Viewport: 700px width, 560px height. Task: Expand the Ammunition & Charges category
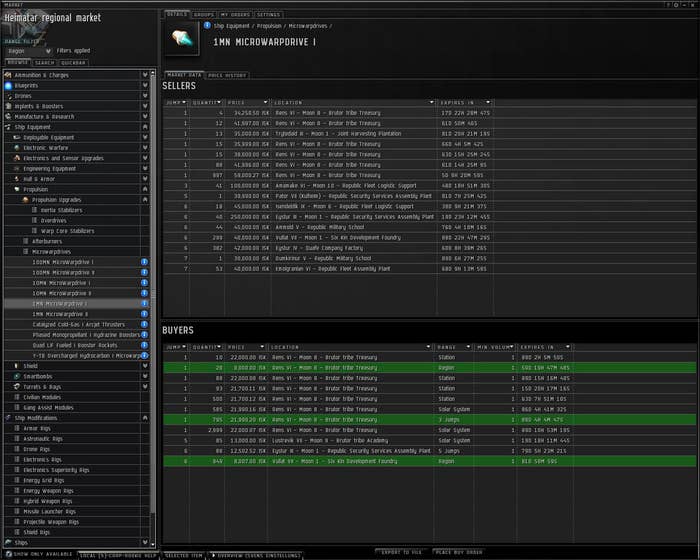tap(145, 75)
